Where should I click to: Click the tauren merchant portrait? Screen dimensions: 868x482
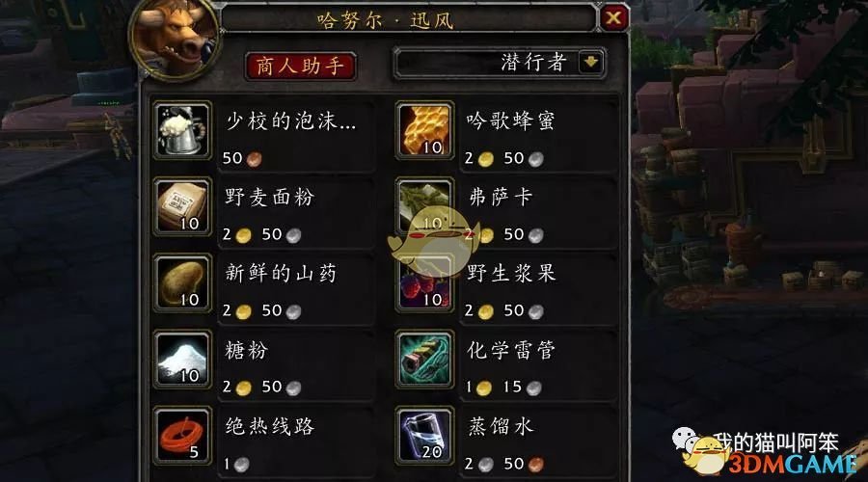point(175,38)
